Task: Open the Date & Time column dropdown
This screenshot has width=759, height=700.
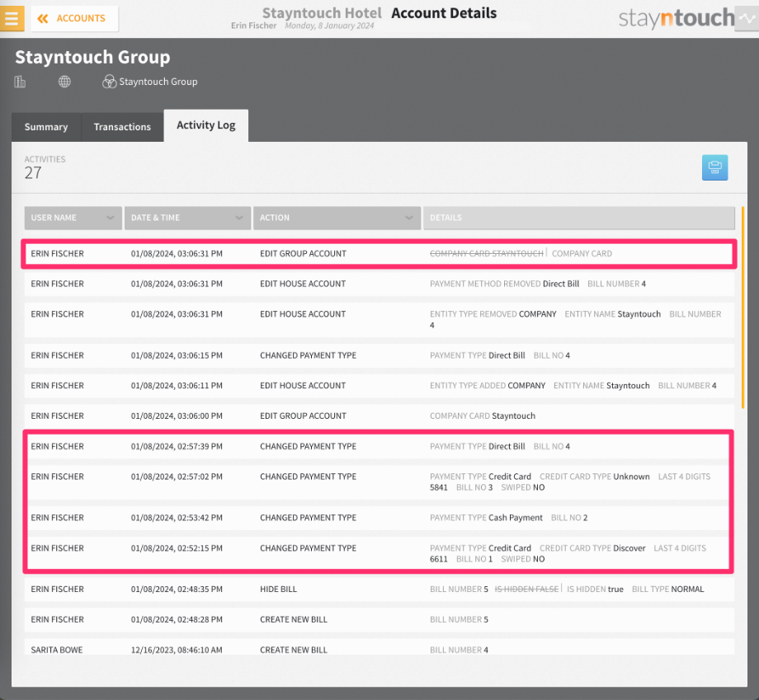Action: (x=187, y=218)
